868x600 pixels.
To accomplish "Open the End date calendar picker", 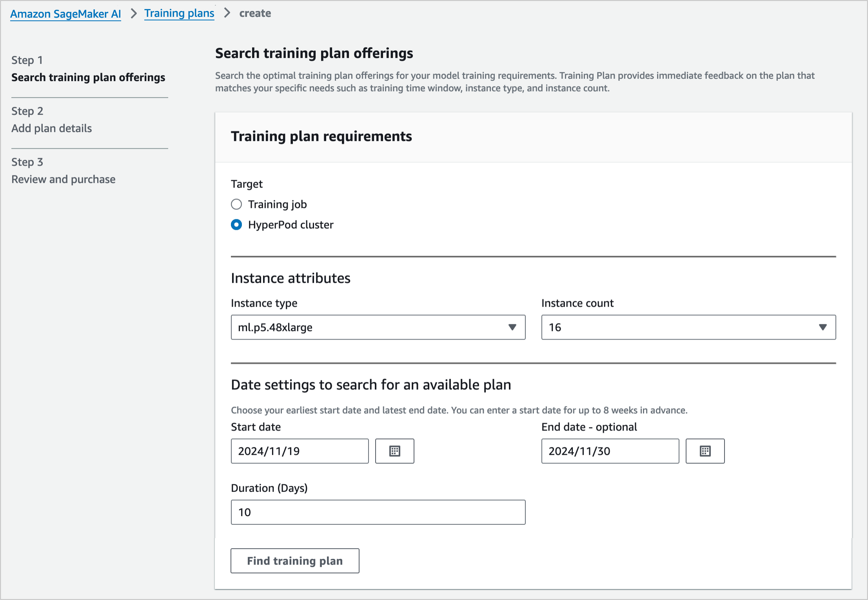I will 705,451.
